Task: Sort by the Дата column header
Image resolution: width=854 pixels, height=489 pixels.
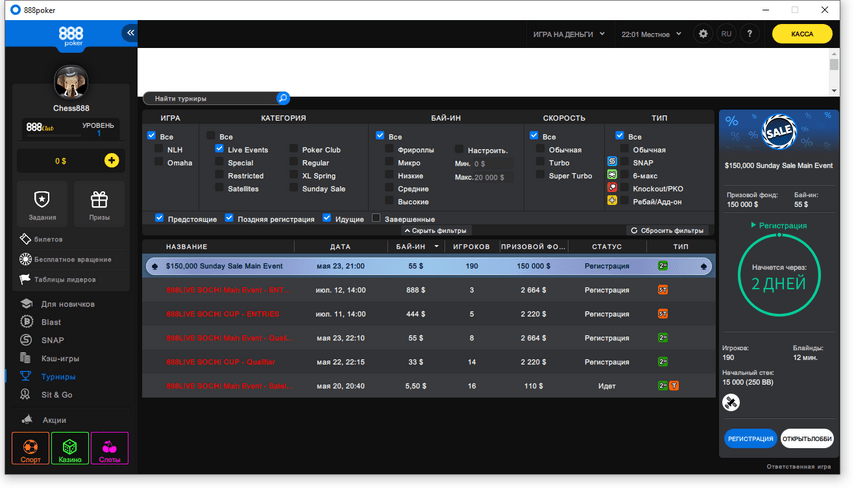Action: [340, 247]
